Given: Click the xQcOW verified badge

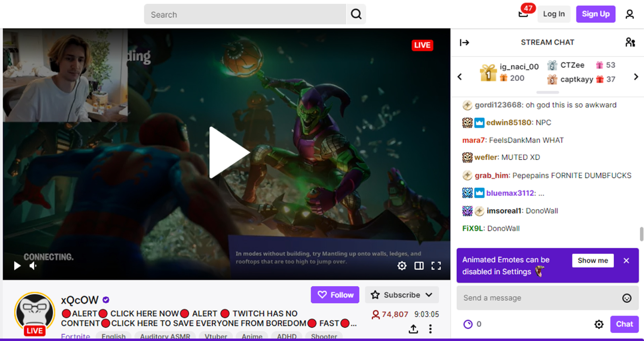Looking at the screenshot, I should pos(106,300).
